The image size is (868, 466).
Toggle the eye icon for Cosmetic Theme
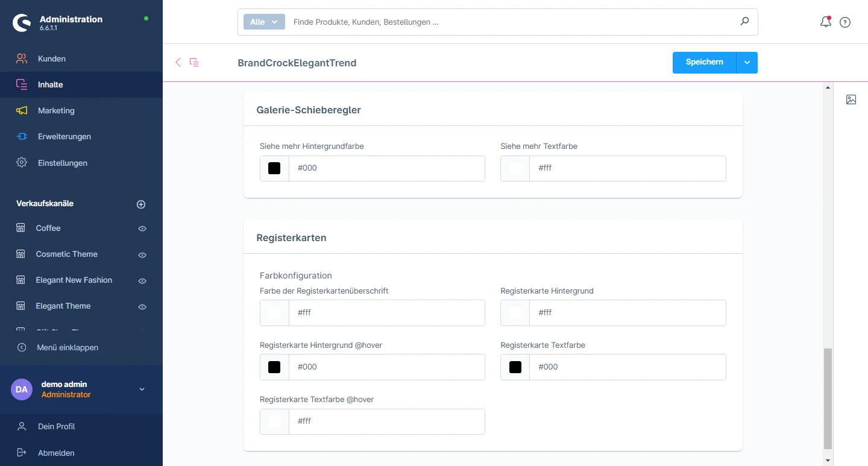tap(142, 254)
